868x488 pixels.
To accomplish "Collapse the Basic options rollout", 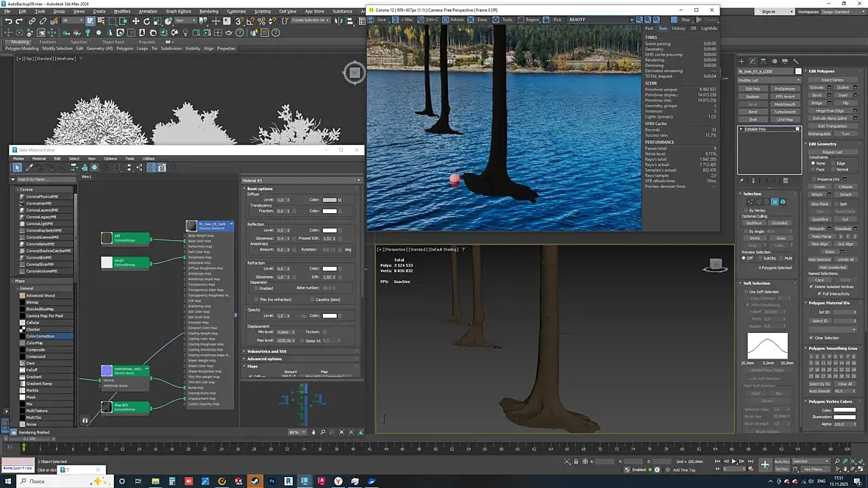I will [x=260, y=189].
